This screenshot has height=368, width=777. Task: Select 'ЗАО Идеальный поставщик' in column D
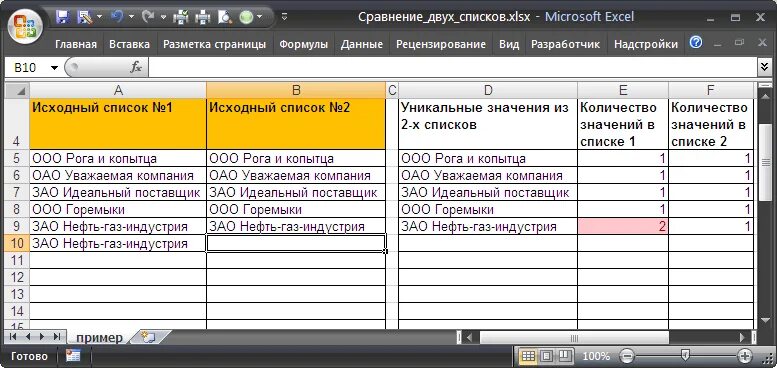[488, 192]
